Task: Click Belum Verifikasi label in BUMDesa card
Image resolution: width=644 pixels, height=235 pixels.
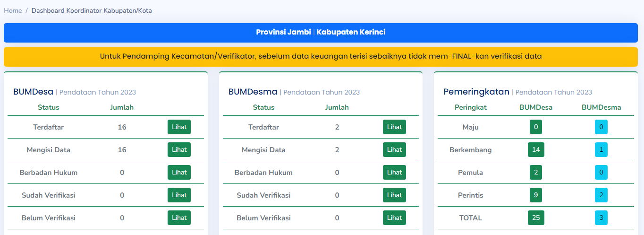Action: click(49, 218)
